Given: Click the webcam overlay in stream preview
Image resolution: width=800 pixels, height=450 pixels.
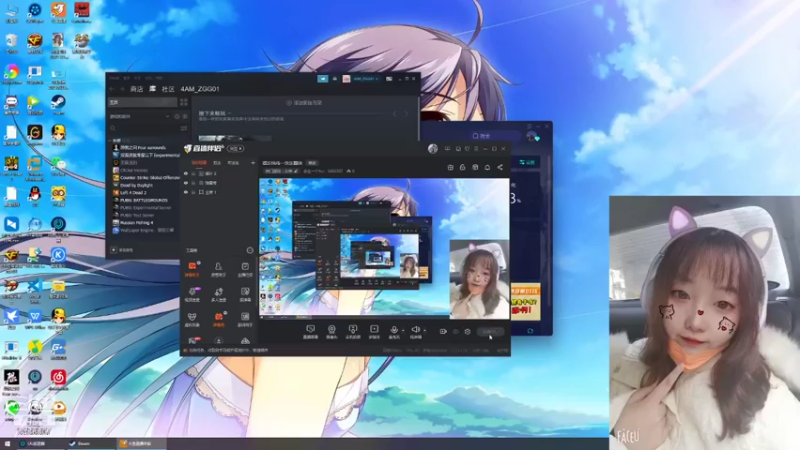Looking at the screenshot, I should coord(479,280).
